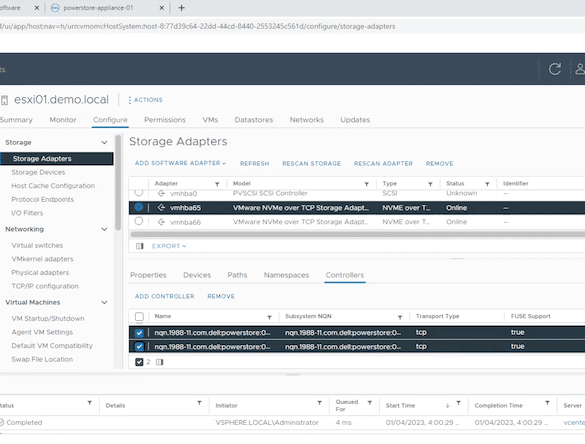Close the powerstore-appliance-01 browser tab
585x444 pixels.
pyautogui.click(x=162, y=8)
